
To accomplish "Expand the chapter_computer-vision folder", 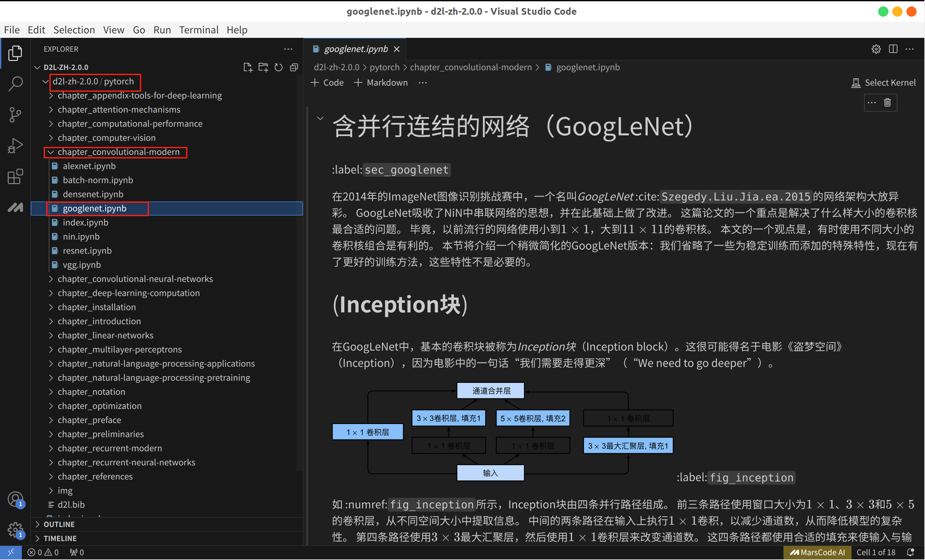I will pyautogui.click(x=106, y=138).
